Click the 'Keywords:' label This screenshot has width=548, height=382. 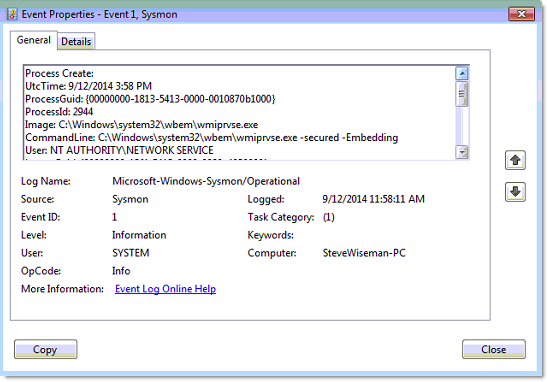coord(271,235)
